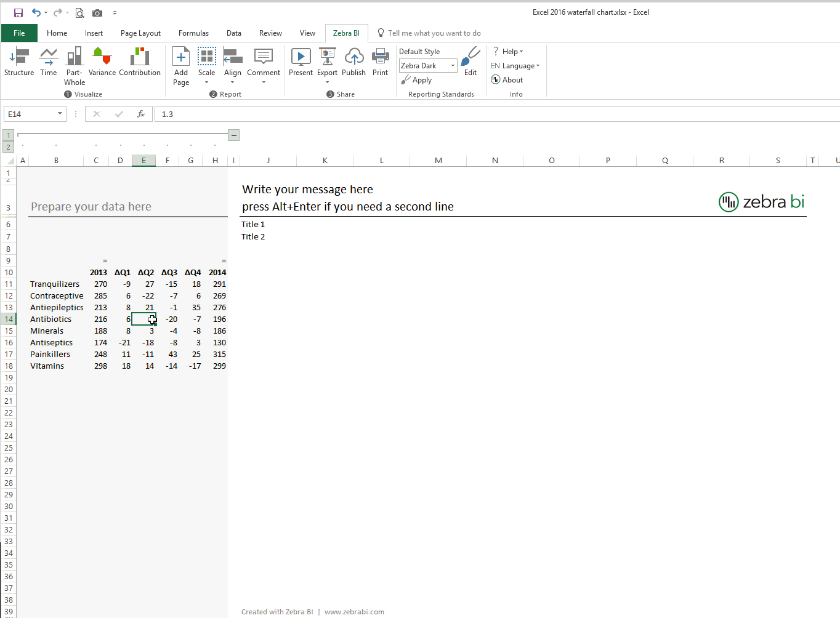Show outline level 1 columns

click(9, 135)
